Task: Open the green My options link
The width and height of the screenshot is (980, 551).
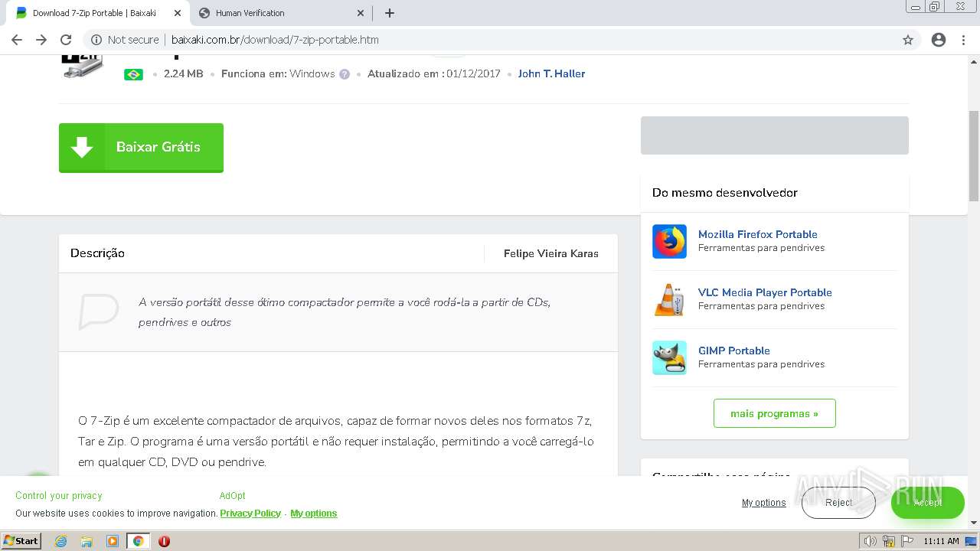Action: 314,514
